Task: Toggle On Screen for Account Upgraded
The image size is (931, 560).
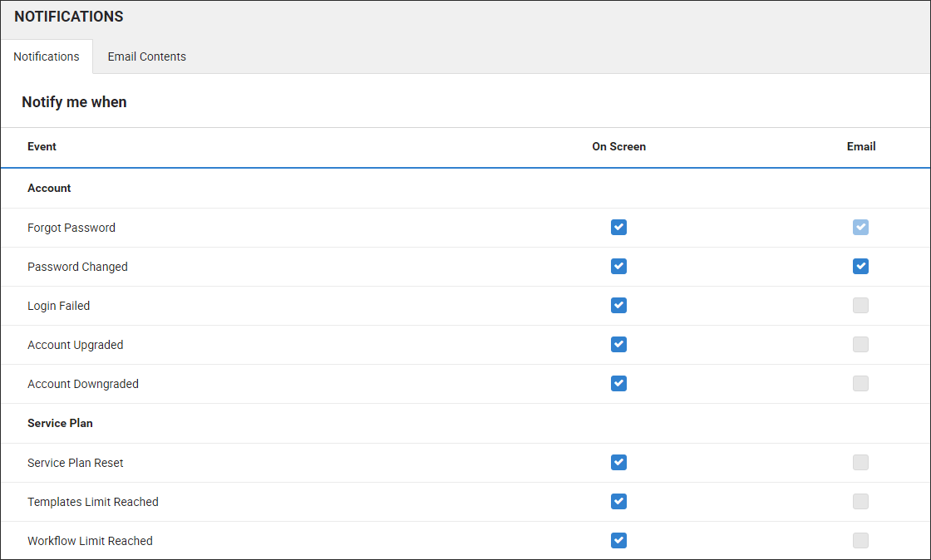Action: click(618, 345)
